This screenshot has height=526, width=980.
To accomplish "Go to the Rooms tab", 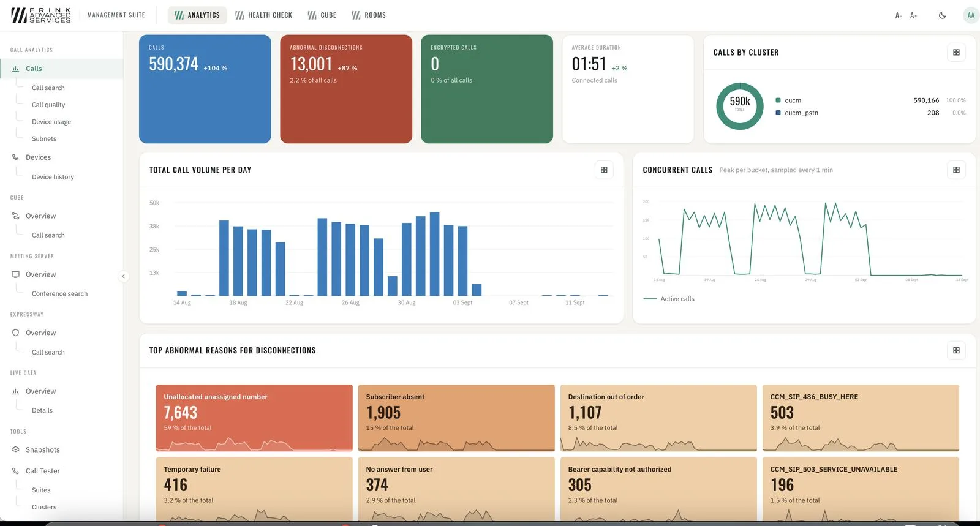I will point(369,15).
